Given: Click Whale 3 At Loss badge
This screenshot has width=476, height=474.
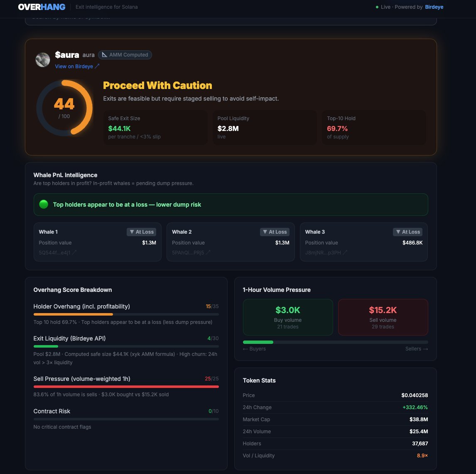Looking at the screenshot, I should pyautogui.click(x=408, y=232).
